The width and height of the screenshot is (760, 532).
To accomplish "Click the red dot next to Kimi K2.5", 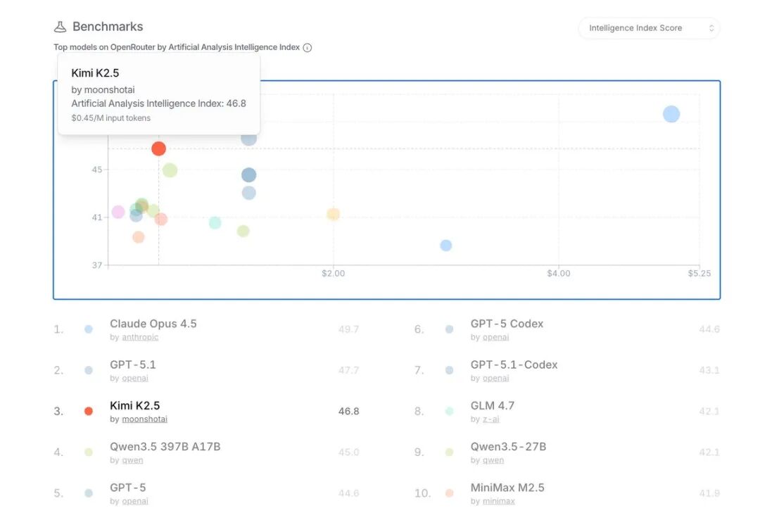I will pos(89,412).
